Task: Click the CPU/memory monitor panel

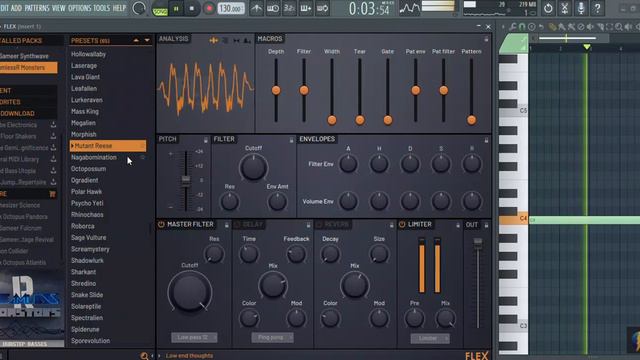Action: click(500, 8)
